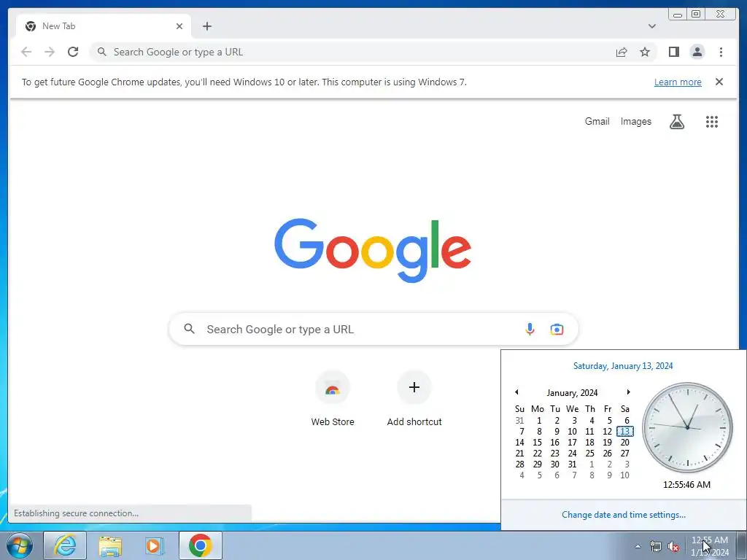Dismiss the Windows 7 update info bar
Image resolution: width=747 pixels, height=560 pixels.
(719, 82)
